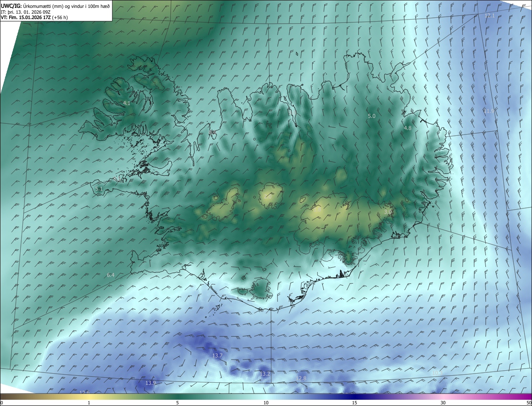
Task: Click the 6.4 value label
Action: [111, 275]
